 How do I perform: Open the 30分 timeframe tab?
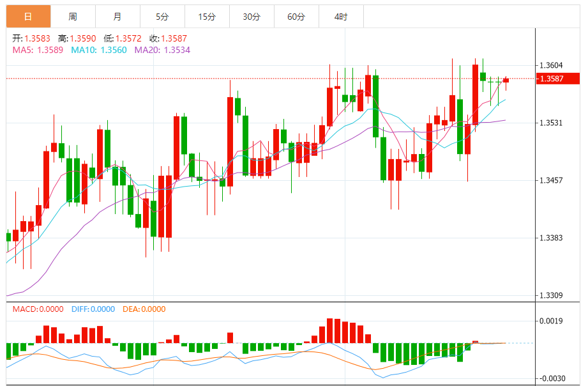[252, 17]
